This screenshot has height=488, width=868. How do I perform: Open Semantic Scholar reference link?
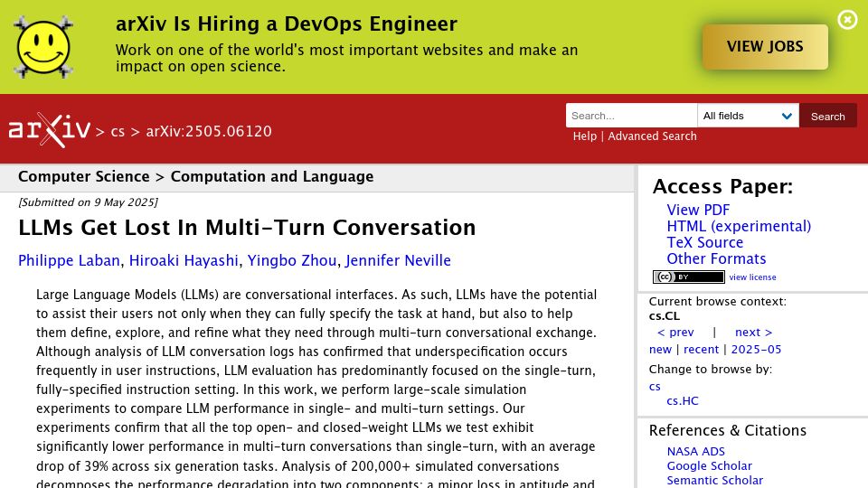click(714, 480)
